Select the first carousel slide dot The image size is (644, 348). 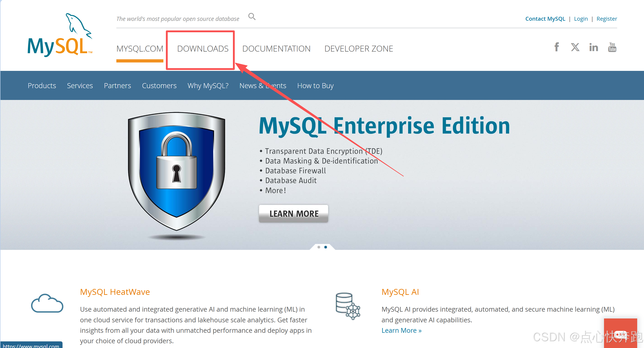tap(319, 247)
